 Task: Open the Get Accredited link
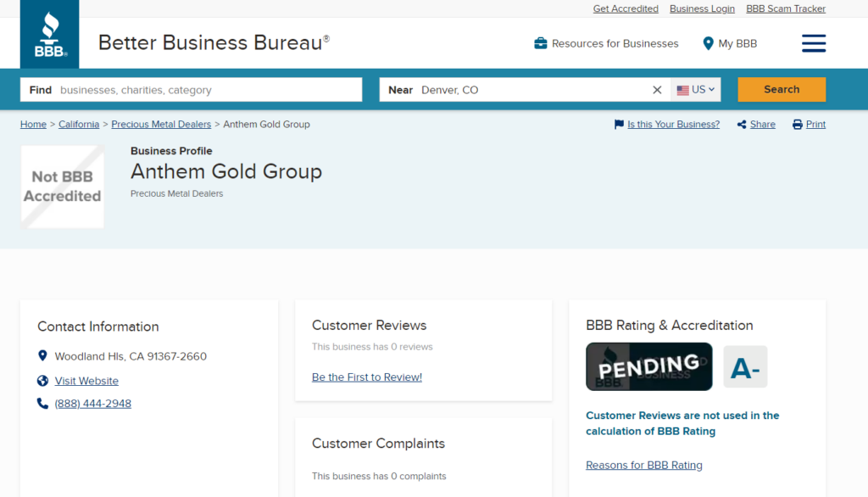click(626, 8)
